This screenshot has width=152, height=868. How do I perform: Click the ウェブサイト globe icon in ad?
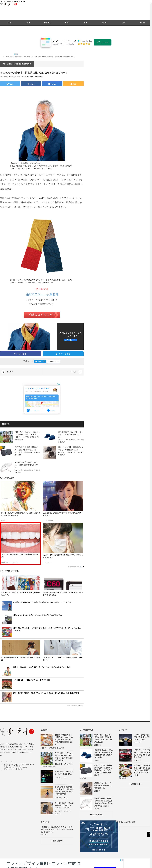[x=28, y=410]
